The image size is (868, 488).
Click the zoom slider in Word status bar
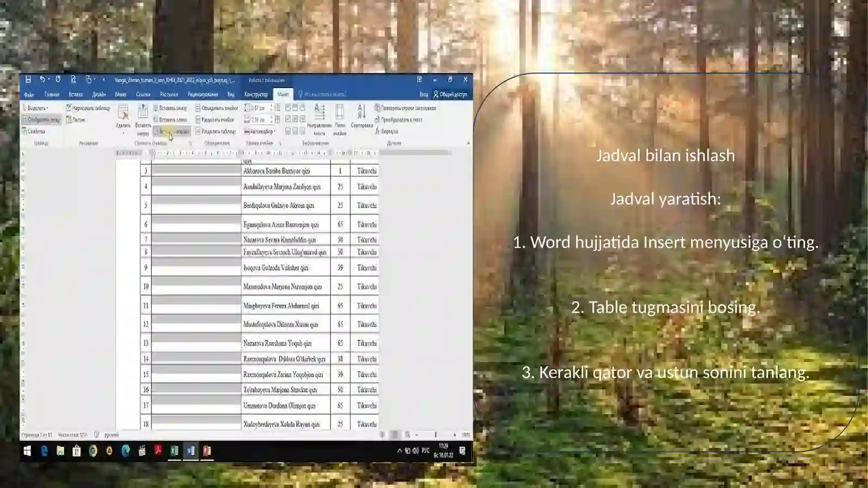click(x=436, y=435)
